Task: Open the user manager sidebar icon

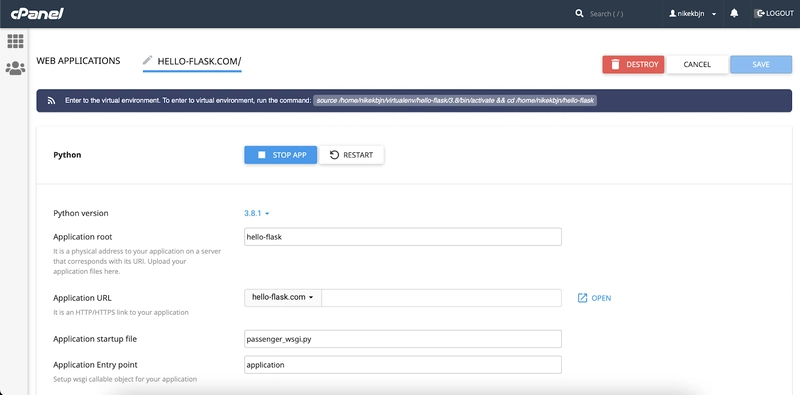Action: pos(15,68)
